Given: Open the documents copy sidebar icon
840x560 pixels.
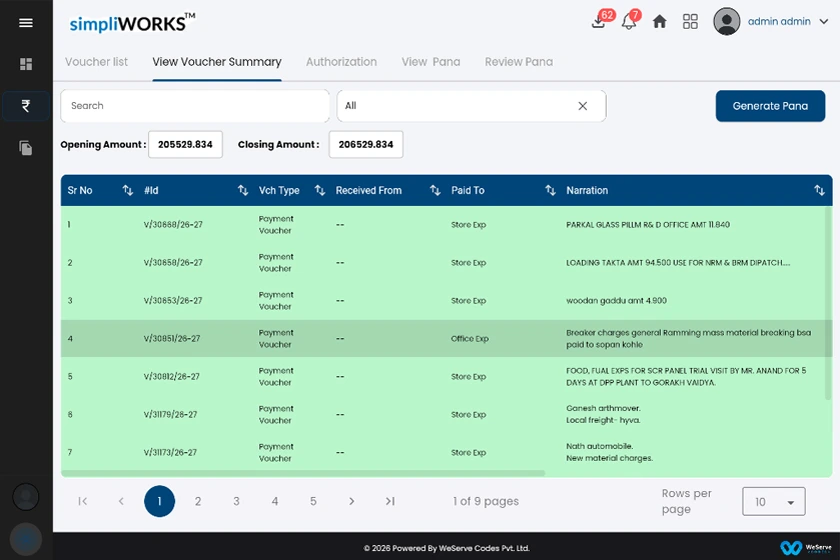Looking at the screenshot, I should pos(26,148).
